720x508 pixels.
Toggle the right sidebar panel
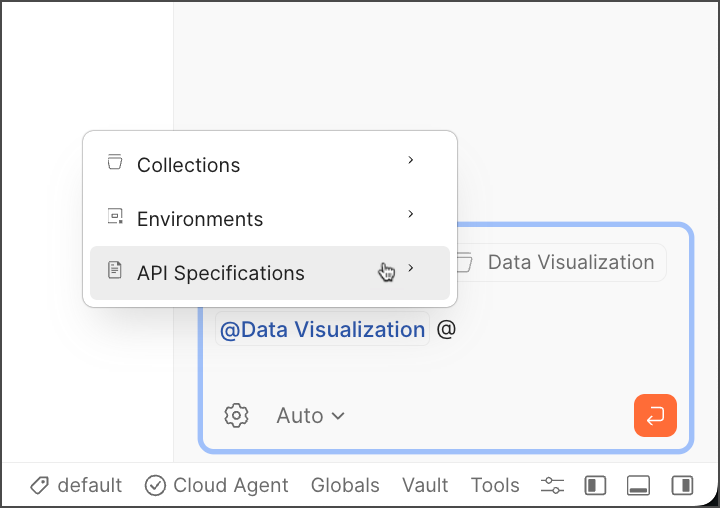682,486
